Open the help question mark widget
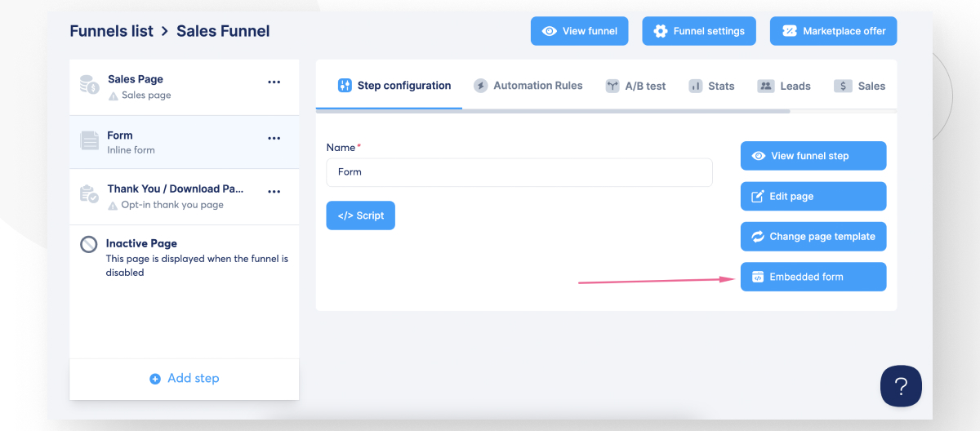 point(901,385)
